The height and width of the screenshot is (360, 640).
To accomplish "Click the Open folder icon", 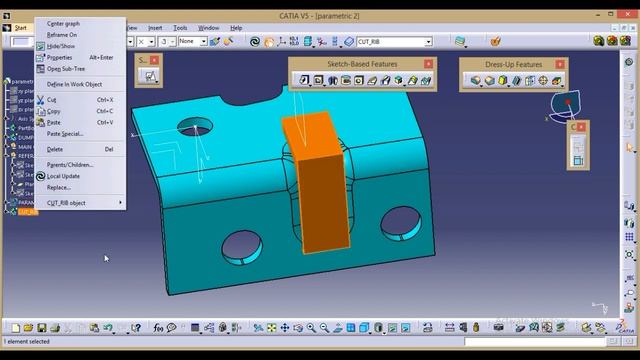I will click(28, 328).
